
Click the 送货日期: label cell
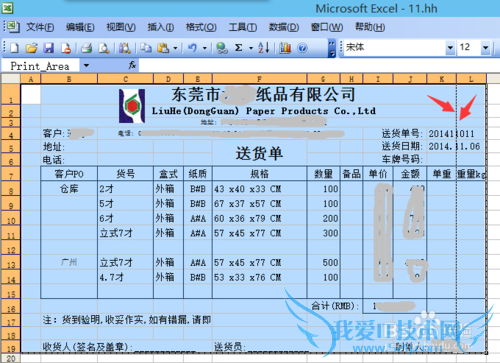[x=402, y=146]
